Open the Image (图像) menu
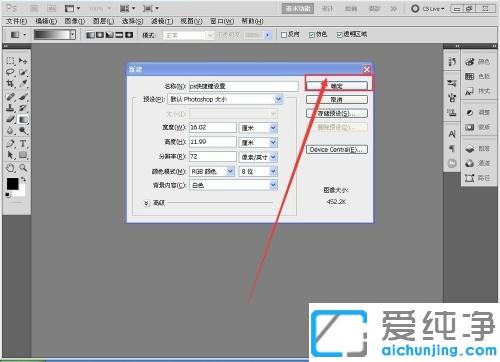 [75, 21]
